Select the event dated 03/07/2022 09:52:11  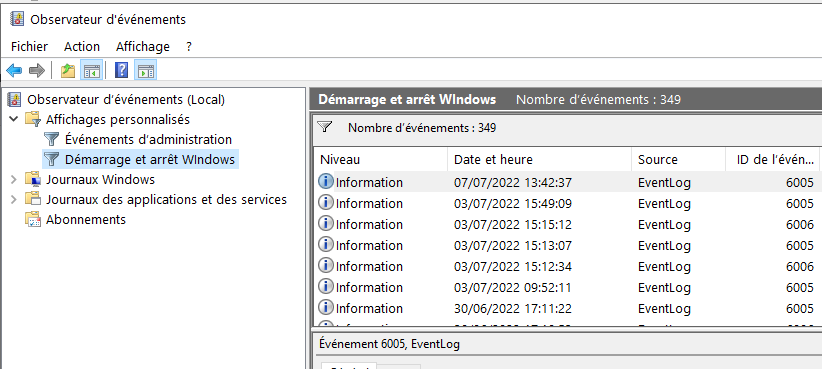coord(568,287)
